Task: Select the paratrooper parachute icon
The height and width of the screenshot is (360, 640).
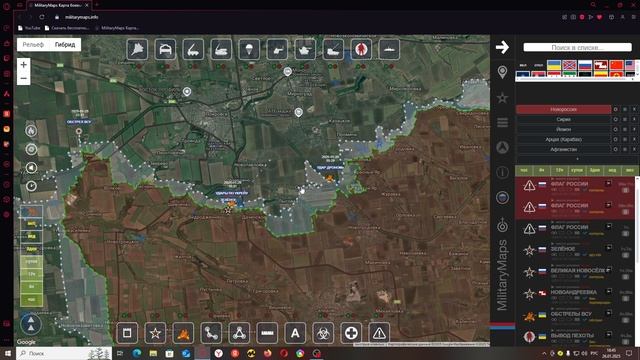Action: [249, 49]
